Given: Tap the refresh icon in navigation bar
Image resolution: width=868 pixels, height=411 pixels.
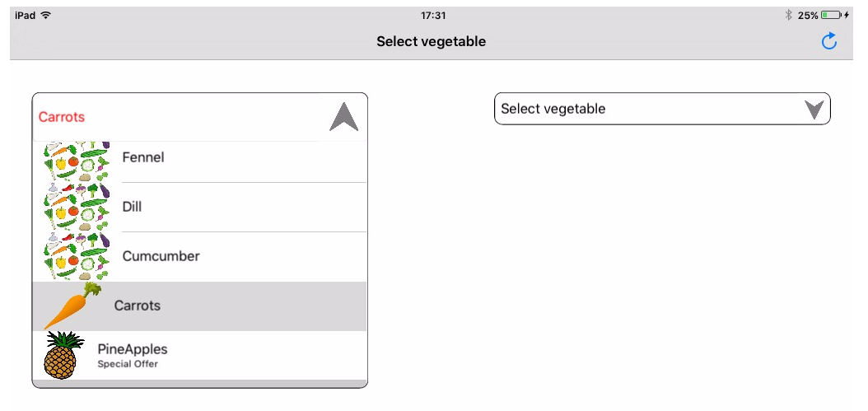Looking at the screenshot, I should pos(829,41).
